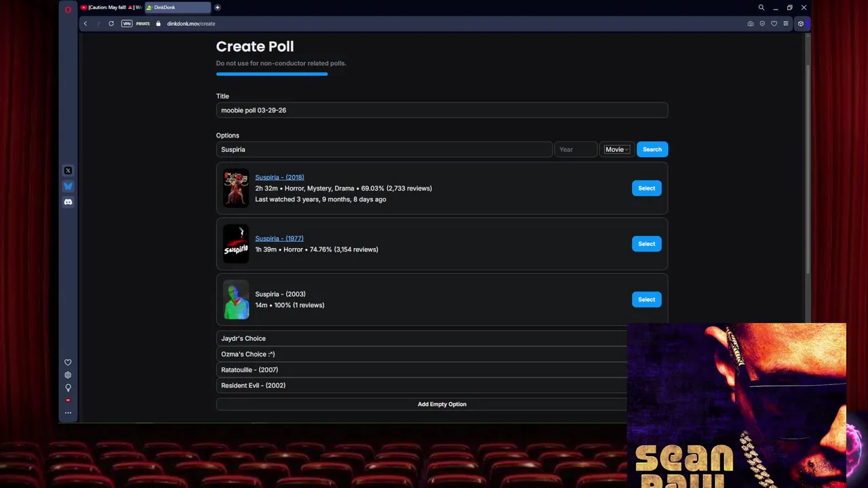The width and height of the screenshot is (868, 488).
Task: Add page to bookmarks heart in toolbar
Action: pyautogui.click(x=774, y=24)
